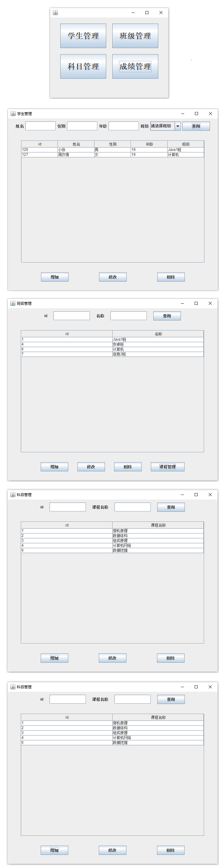Focus the 名称 field in 班级管理
Screen dimensions: 224x868
(129, 316)
